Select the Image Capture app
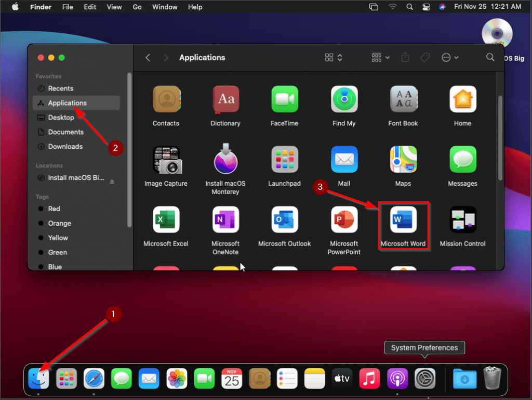 (x=166, y=160)
